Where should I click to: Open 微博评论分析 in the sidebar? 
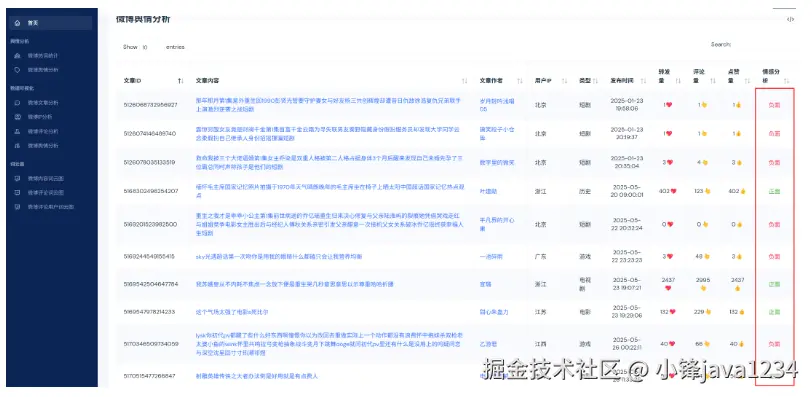[43, 131]
